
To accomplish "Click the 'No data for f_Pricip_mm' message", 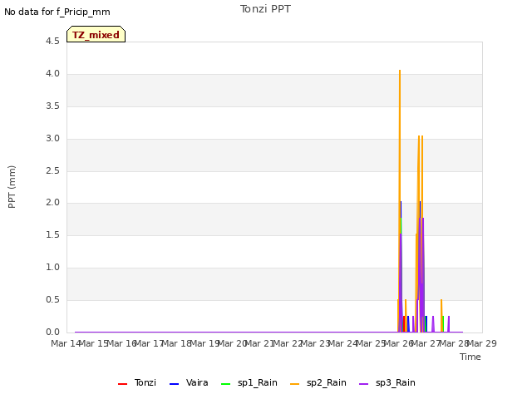I will pyautogui.click(x=57, y=12).
